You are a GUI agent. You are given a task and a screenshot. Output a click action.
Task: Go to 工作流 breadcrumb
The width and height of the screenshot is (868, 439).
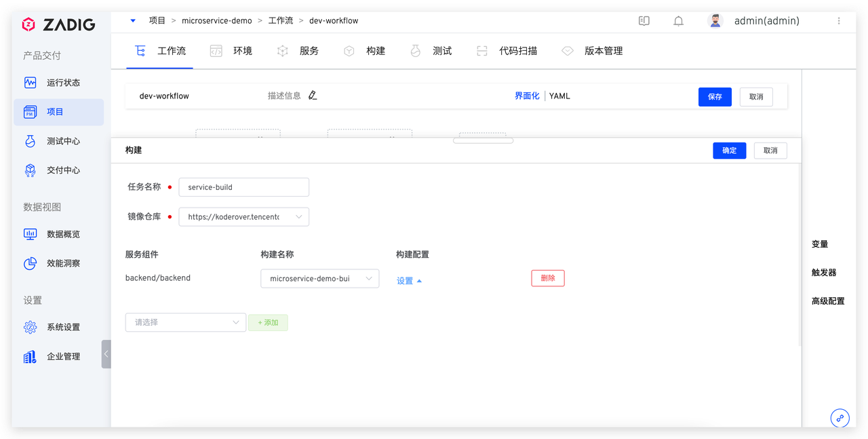(x=281, y=20)
